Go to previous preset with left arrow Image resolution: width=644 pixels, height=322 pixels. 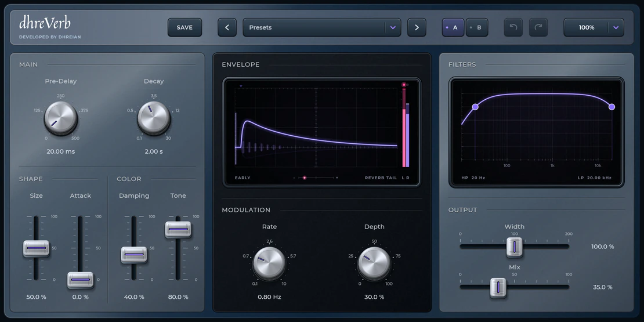pos(227,27)
